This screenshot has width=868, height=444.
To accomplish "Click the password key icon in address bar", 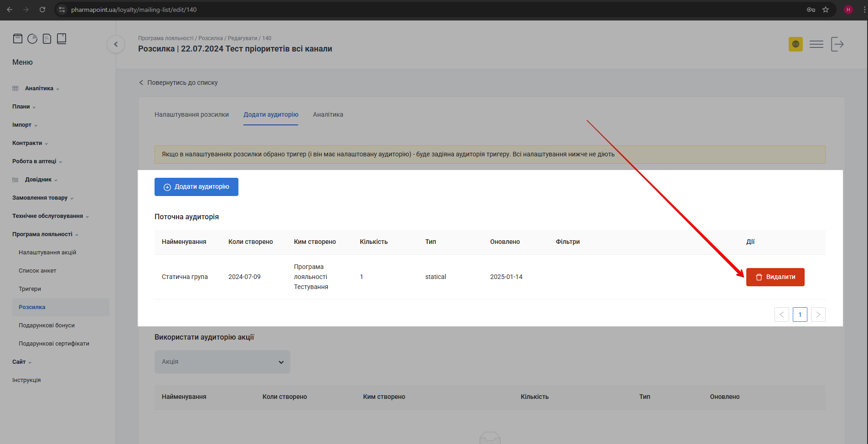I will tap(811, 10).
